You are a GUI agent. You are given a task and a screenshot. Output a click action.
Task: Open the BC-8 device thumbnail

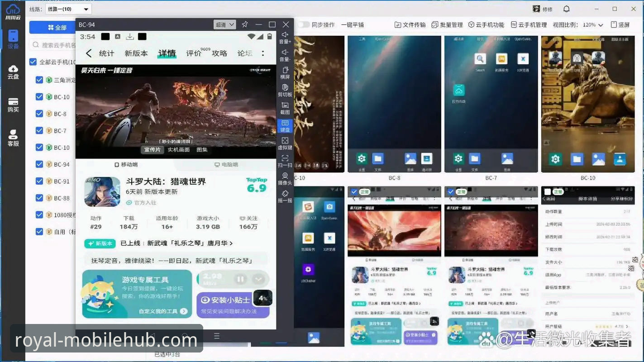coord(394,104)
